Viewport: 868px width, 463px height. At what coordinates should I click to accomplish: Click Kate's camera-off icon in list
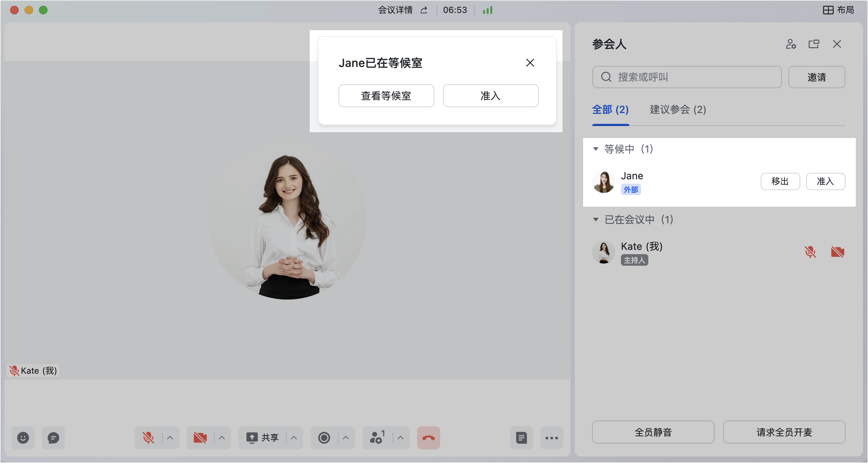[x=838, y=252]
